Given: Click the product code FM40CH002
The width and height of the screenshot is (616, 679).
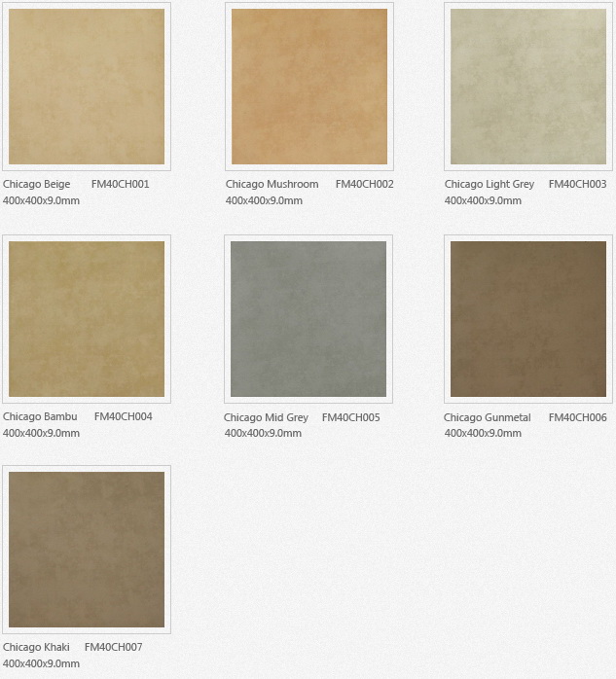Looking at the screenshot, I should pyautogui.click(x=364, y=184).
